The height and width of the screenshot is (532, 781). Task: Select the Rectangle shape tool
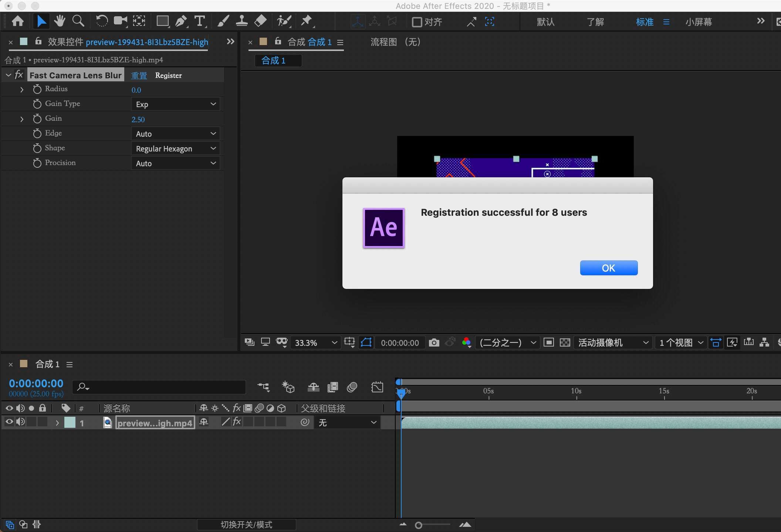point(163,21)
